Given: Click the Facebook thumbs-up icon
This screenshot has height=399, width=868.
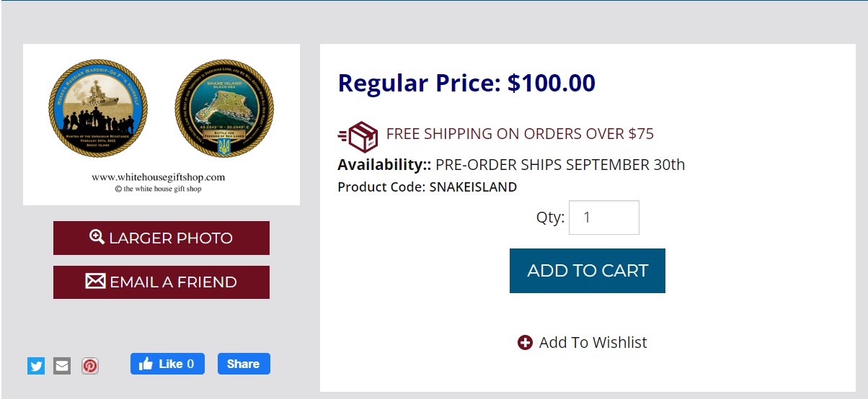Looking at the screenshot, I should coord(146,364).
